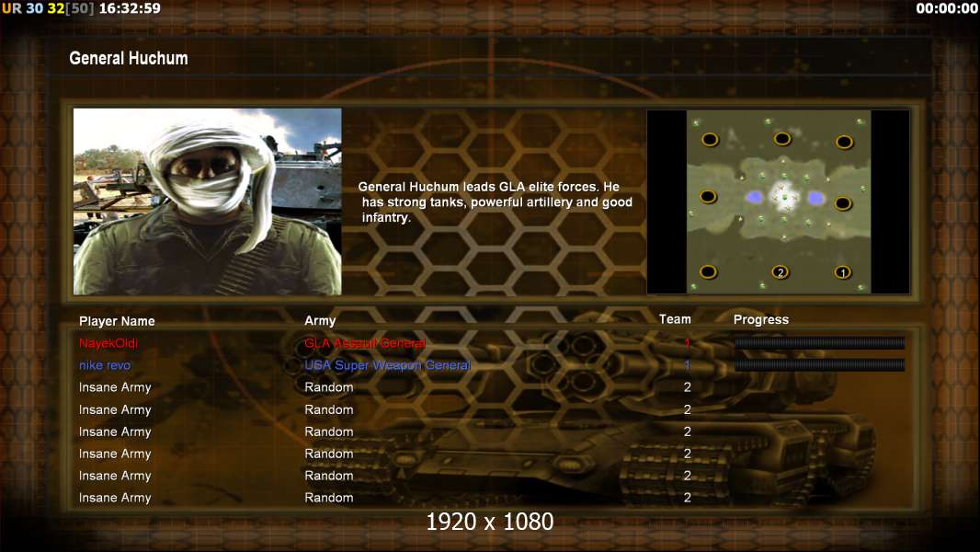Select the top-center start marker on minimap
980x552 pixels.
(x=782, y=139)
